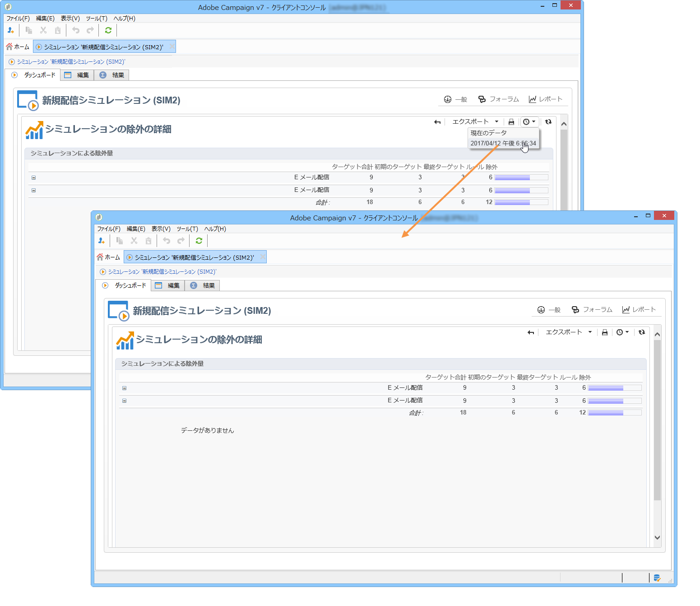Select the 結果 tab in front window
The height and width of the screenshot is (606, 700).
202,285
